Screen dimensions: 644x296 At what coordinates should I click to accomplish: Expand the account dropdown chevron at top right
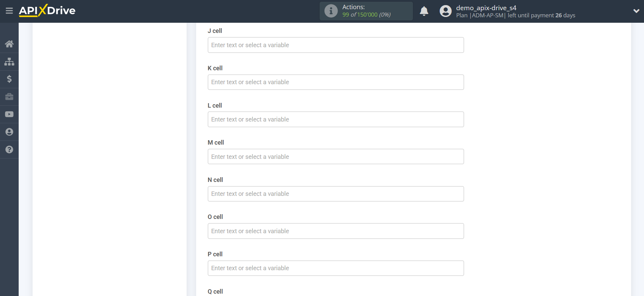[x=636, y=11]
